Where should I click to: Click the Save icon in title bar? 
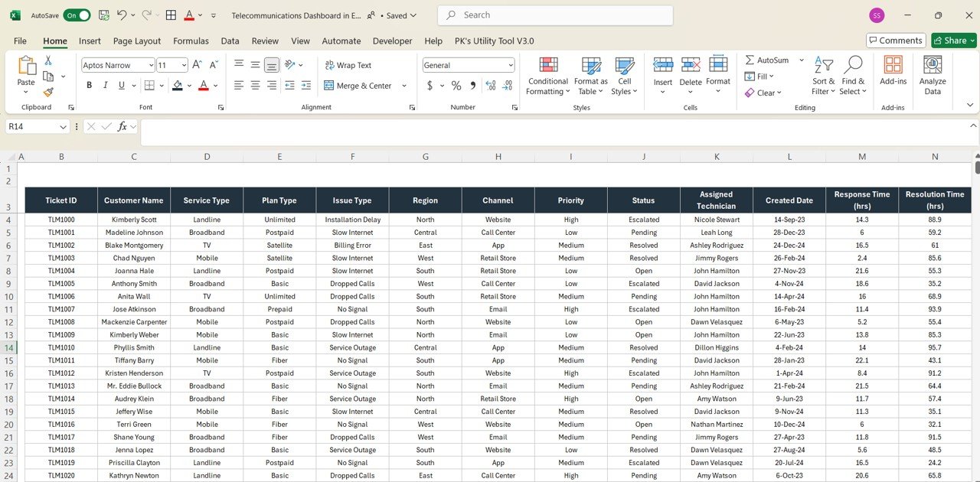pyautogui.click(x=104, y=15)
